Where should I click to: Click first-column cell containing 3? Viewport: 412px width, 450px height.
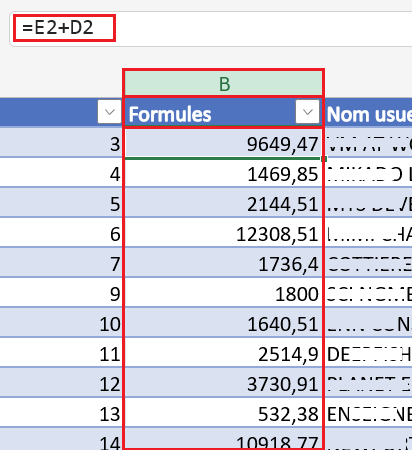[x=61, y=144]
